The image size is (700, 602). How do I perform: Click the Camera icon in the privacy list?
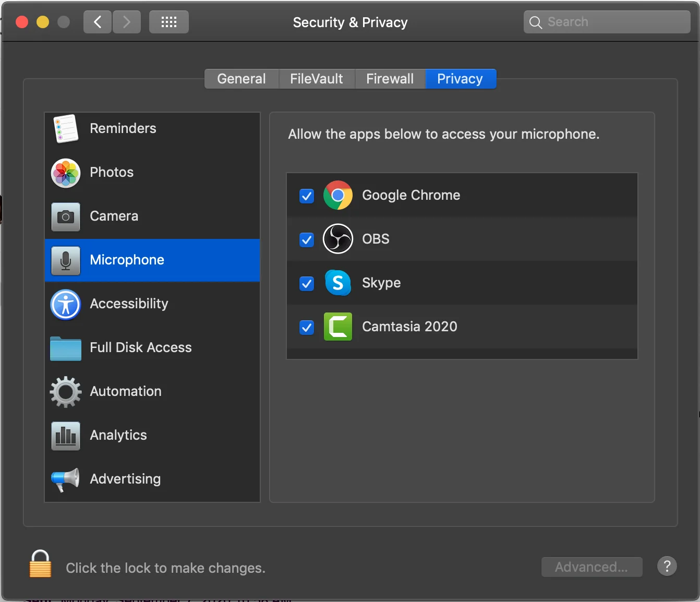66,216
